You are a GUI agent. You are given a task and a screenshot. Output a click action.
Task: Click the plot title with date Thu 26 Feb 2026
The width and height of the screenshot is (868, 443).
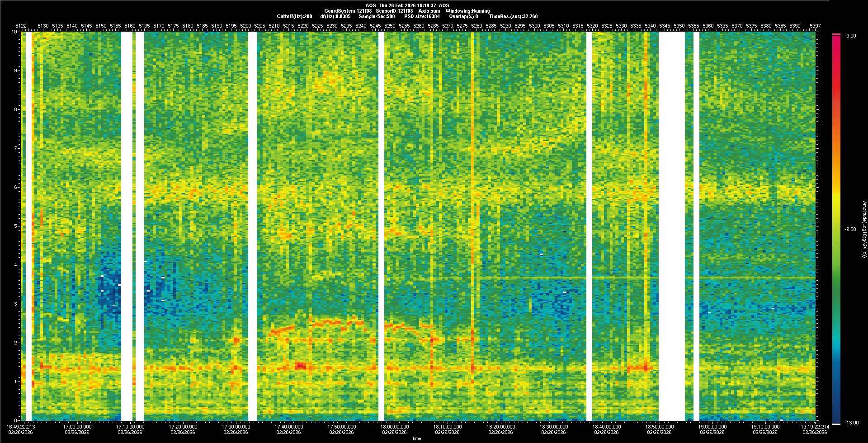(x=407, y=5)
